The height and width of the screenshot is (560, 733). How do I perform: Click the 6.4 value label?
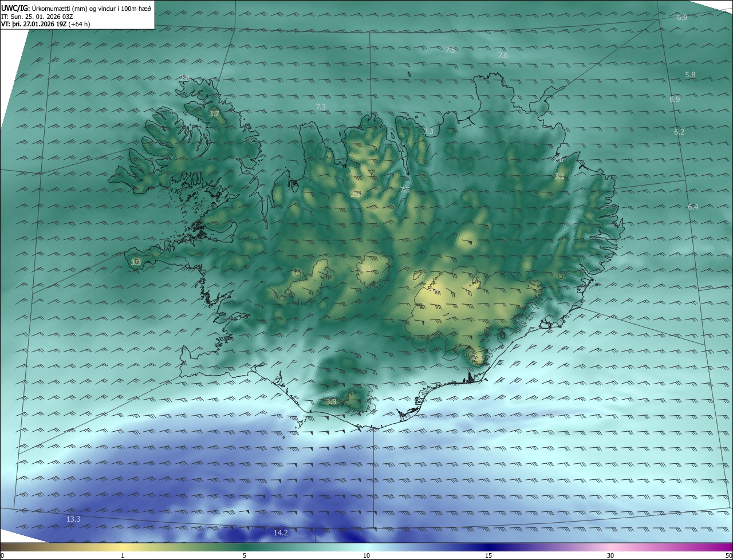coord(693,207)
